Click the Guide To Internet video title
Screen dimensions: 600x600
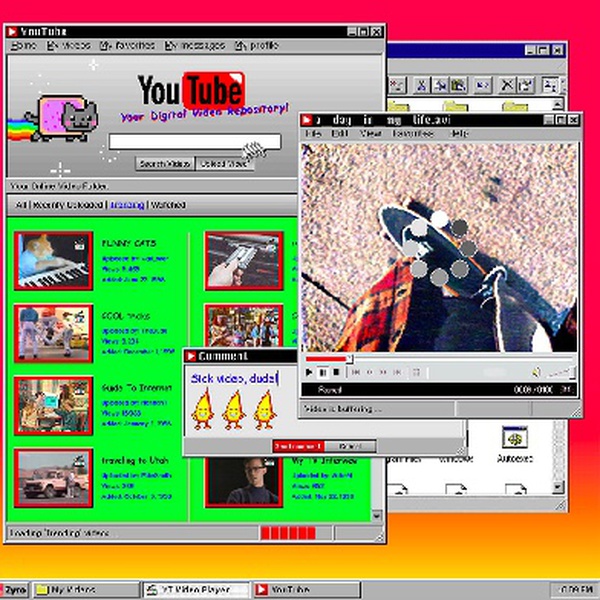(x=137, y=388)
